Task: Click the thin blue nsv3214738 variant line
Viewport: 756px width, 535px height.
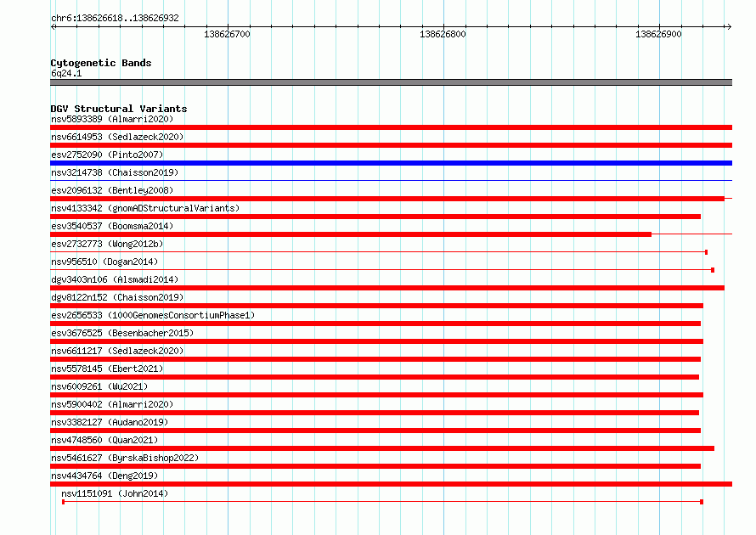Action: click(x=391, y=180)
